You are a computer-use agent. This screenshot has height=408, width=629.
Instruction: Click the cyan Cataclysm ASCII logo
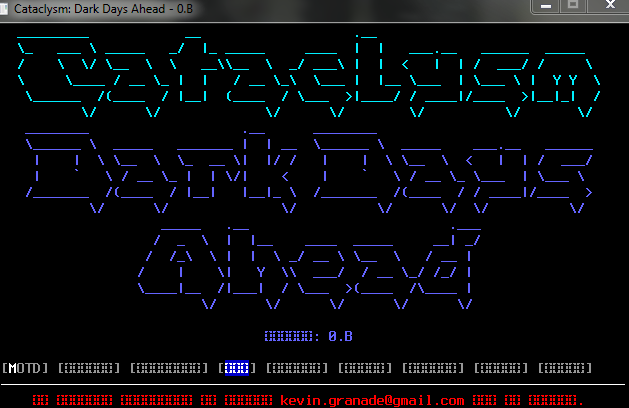click(x=309, y=76)
